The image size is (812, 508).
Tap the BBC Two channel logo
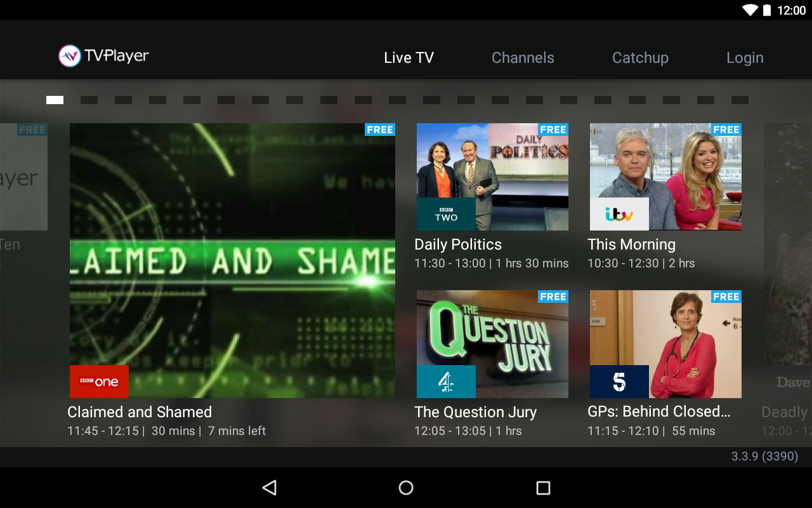(x=446, y=214)
